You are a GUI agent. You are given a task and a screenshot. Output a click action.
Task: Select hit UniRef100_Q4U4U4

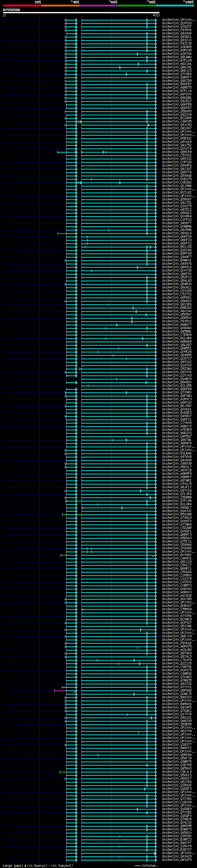tap(177, 33)
